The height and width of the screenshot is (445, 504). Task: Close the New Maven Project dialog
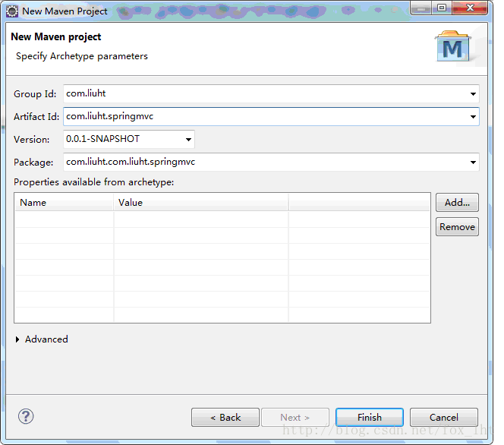pyautogui.click(x=470, y=8)
